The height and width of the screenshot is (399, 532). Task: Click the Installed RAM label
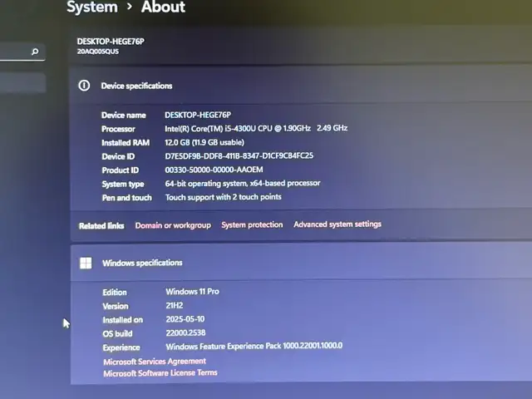pyautogui.click(x=126, y=143)
